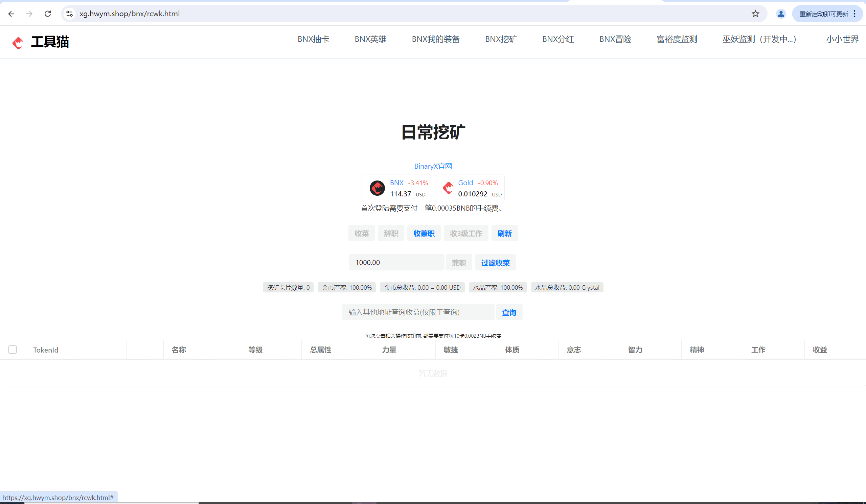866x504 pixels.
Task: Click the site info icon in address bar
Action: tap(69, 14)
